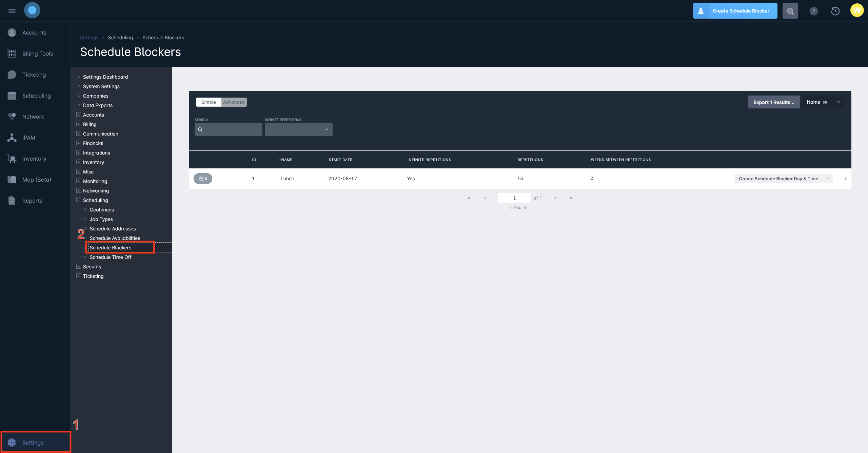The image size is (868, 453).
Task: Click the Billing Tools abacus icon
Action: 12,54
